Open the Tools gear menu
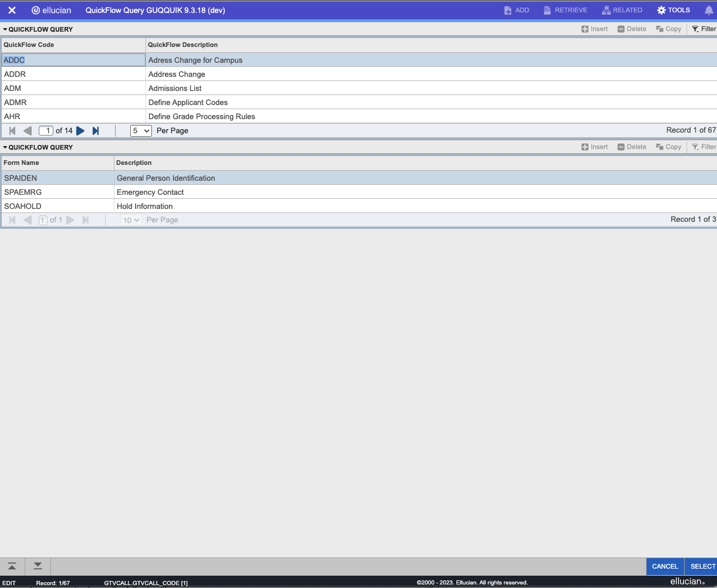Screen dimensions: 717x588 tap(673, 10)
